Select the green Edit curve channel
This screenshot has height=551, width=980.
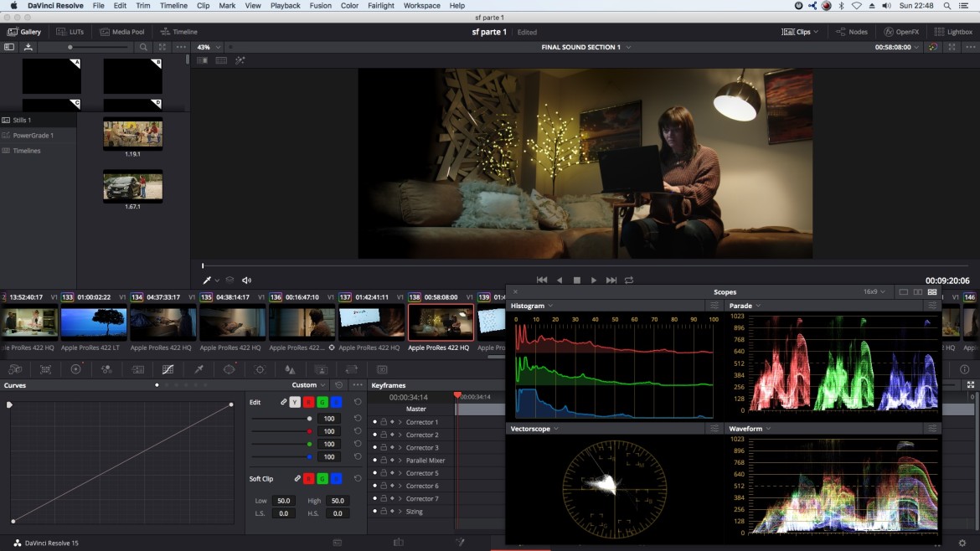[322, 402]
